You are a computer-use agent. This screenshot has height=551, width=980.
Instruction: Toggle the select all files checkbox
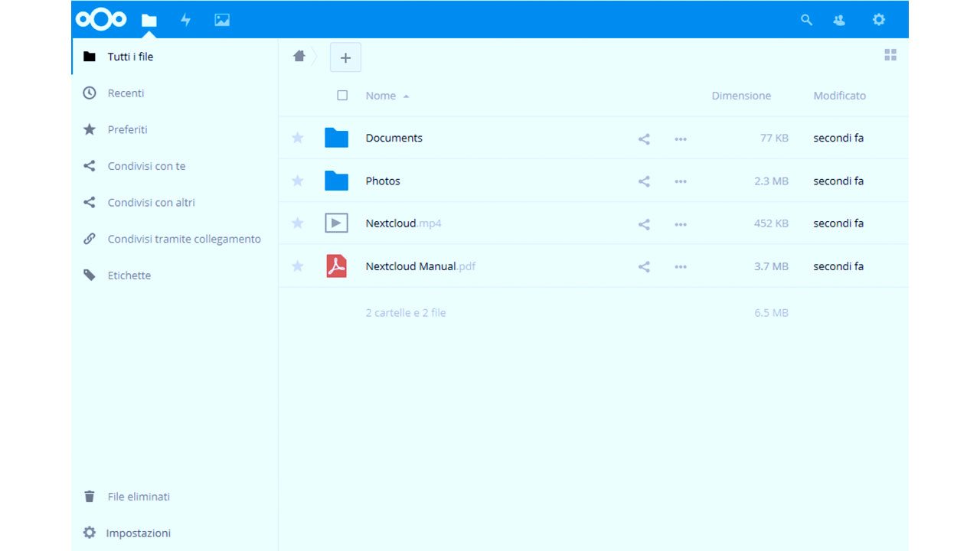[342, 96]
